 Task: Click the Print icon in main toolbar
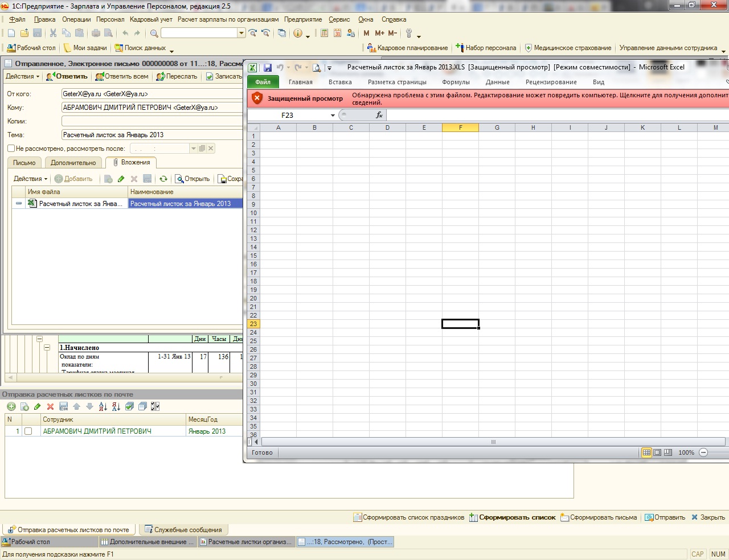[96, 33]
